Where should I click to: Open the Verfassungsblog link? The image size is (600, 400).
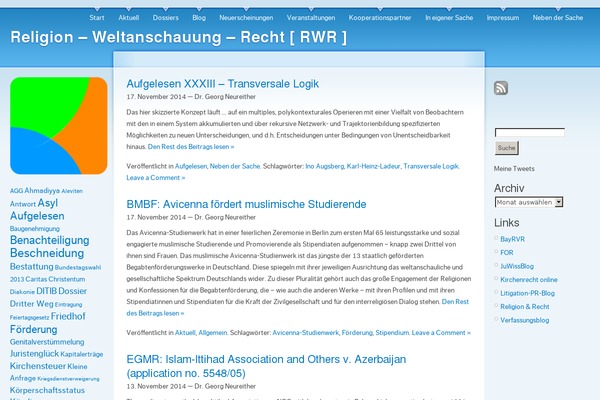(x=525, y=320)
